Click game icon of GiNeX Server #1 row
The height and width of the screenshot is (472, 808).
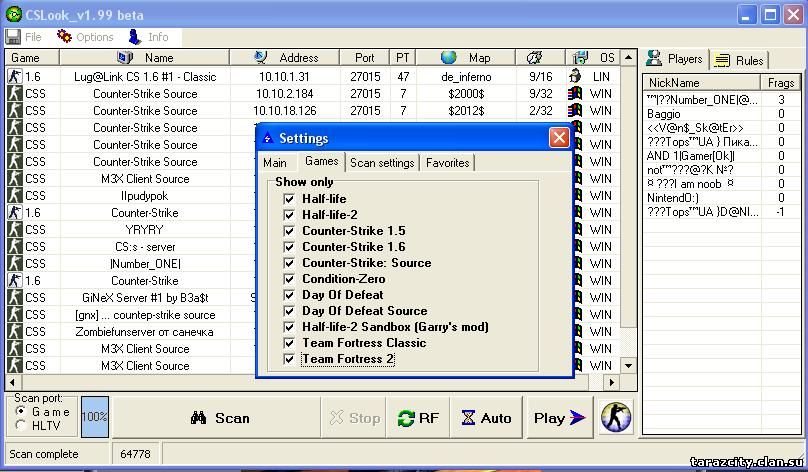coord(14,297)
